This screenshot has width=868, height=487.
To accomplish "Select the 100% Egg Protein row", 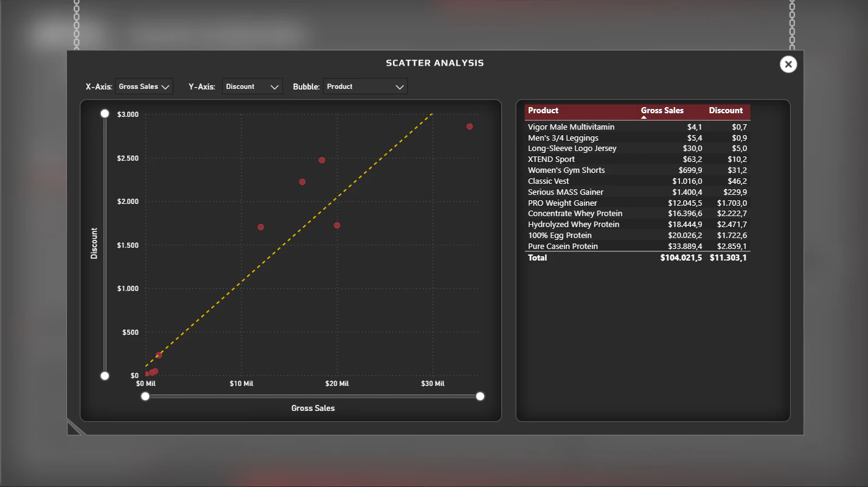I will (x=637, y=236).
